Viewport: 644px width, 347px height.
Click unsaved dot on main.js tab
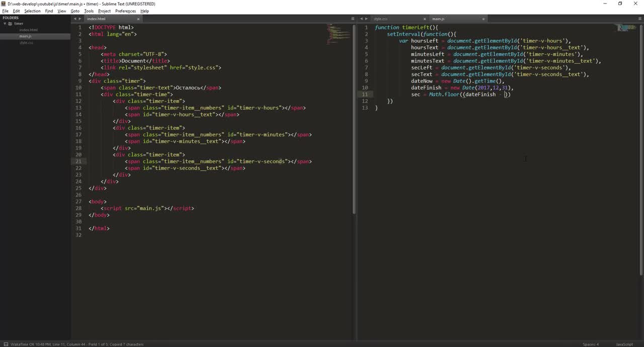(484, 19)
